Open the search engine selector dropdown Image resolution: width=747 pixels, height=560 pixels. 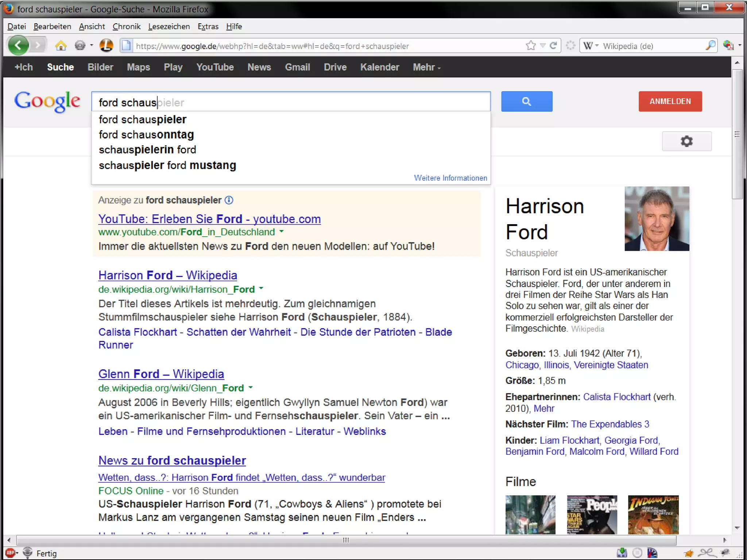click(x=591, y=46)
